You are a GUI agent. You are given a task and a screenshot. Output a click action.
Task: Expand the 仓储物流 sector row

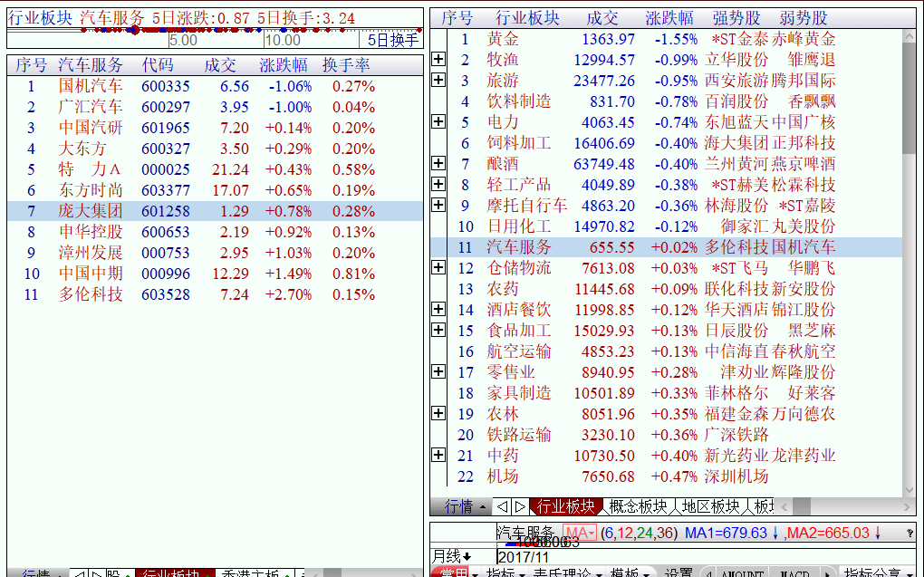coord(438,267)
